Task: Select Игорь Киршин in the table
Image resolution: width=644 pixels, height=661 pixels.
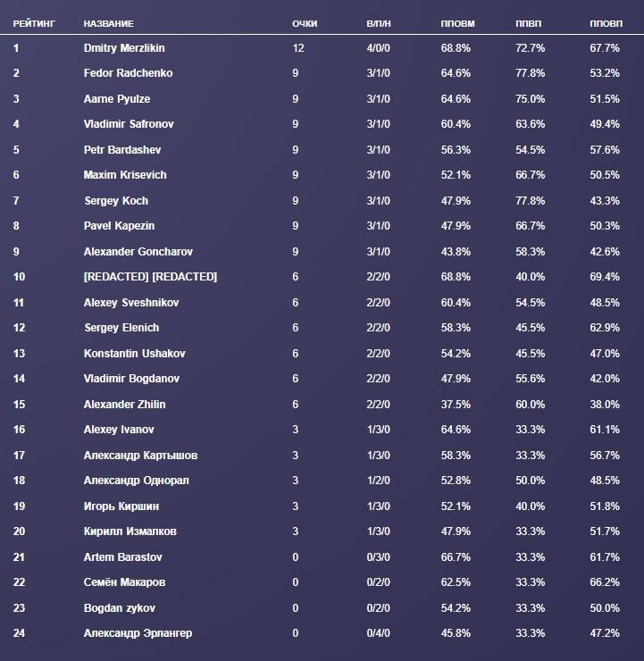Action: point(121,506)
